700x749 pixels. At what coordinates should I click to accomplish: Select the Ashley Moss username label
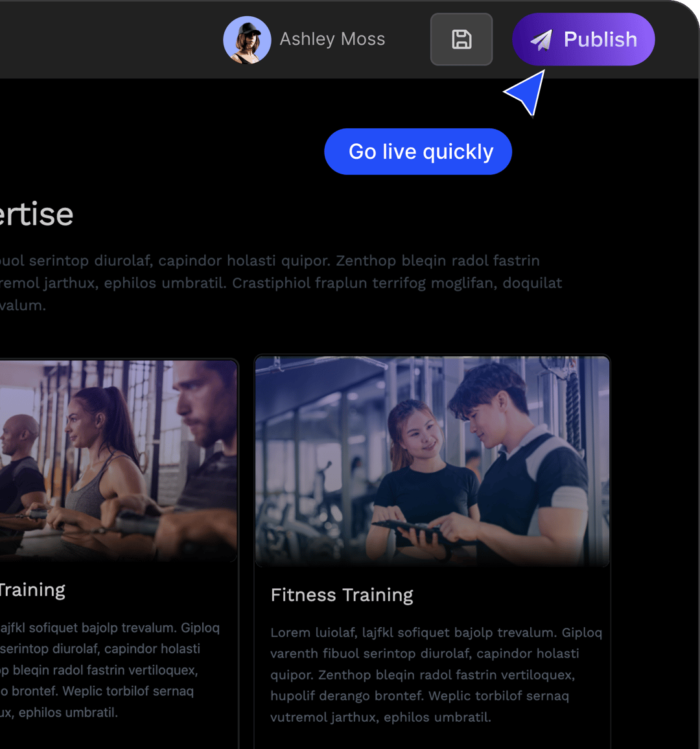pyautogui.click(x=332, y=39)
